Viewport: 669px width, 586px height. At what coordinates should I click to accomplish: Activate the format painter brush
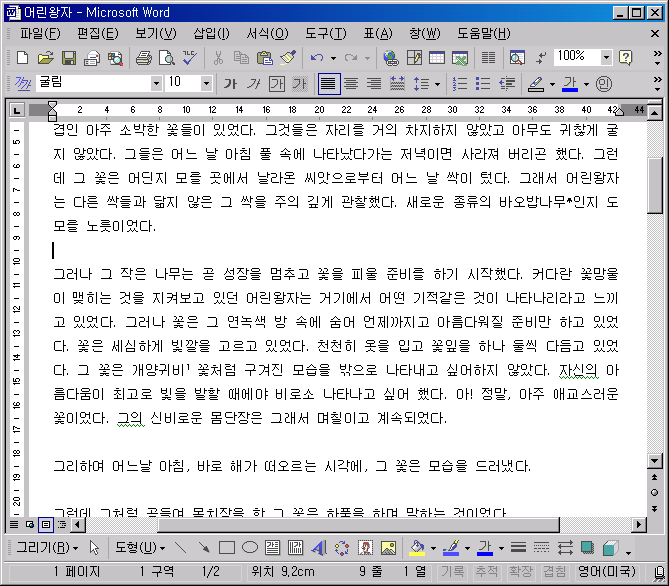coord(288,58)
